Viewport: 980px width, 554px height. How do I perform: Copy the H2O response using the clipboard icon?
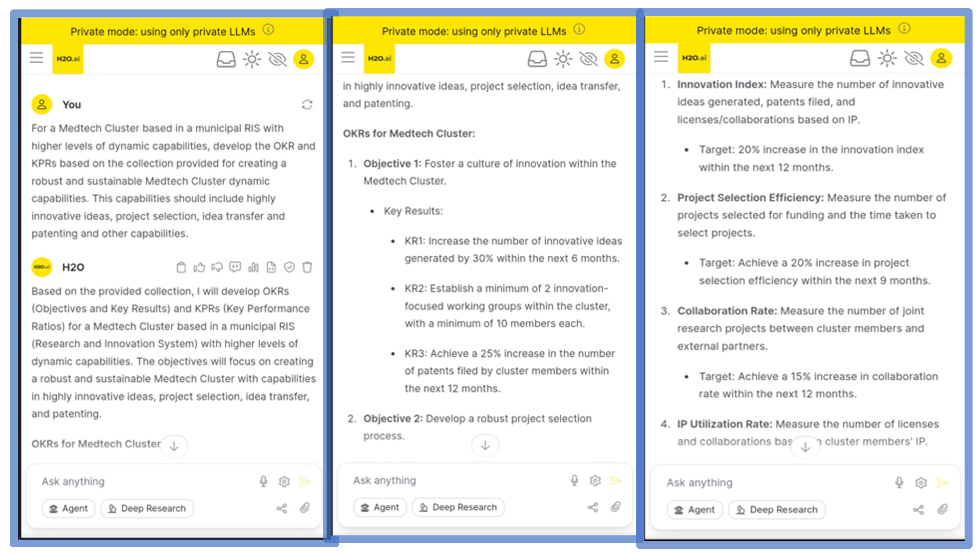pos(181,267)
